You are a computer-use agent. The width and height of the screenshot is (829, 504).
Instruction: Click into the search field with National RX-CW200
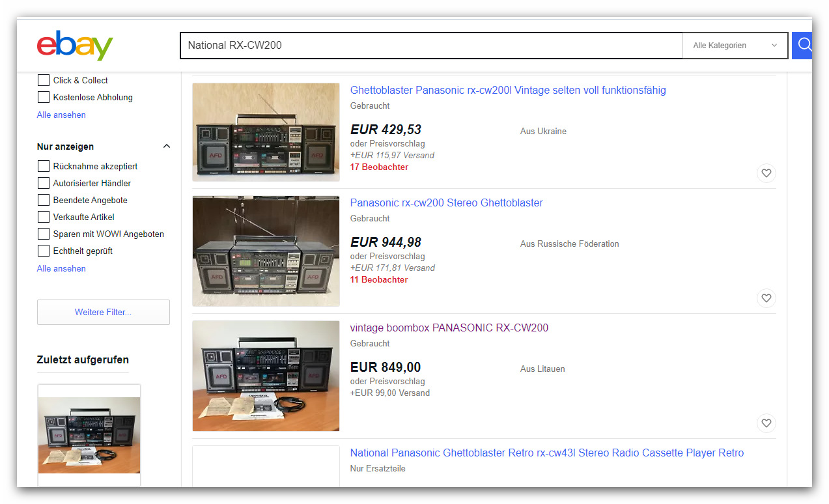click(x=430, y=46)
